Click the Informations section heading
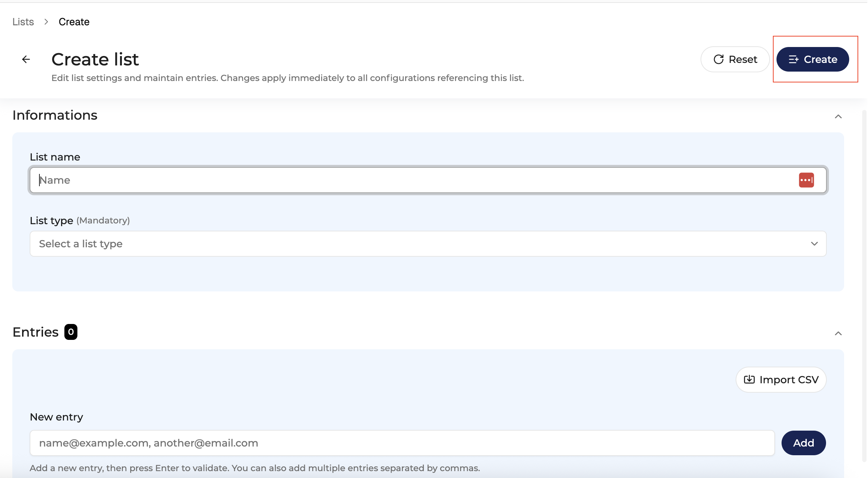This screenshot has height=478, width=868. [x=55, y=115]
